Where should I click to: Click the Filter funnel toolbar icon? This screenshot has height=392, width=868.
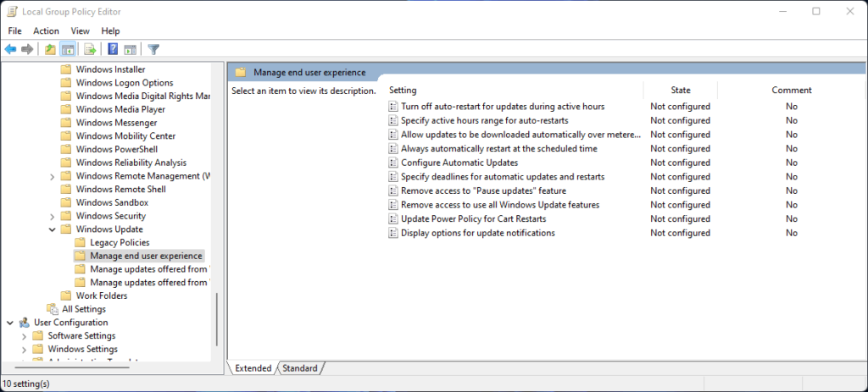click(154, 50)
